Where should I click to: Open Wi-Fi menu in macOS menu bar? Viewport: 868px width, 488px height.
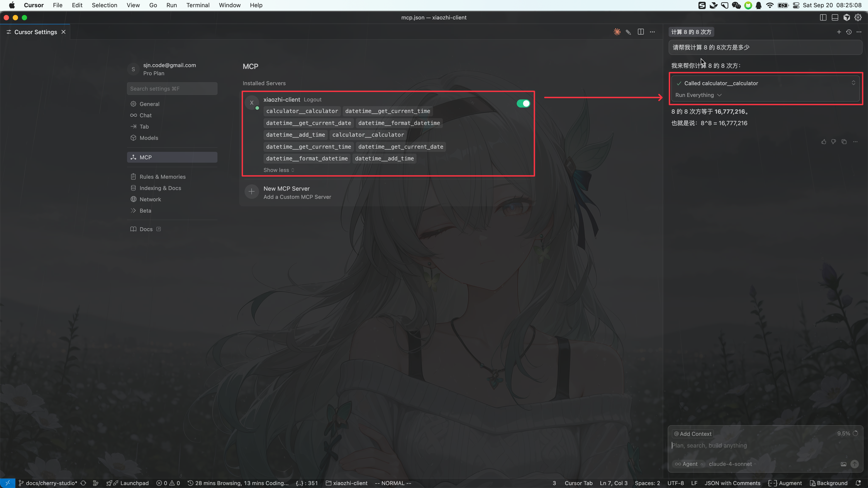[x=770, y=5]
